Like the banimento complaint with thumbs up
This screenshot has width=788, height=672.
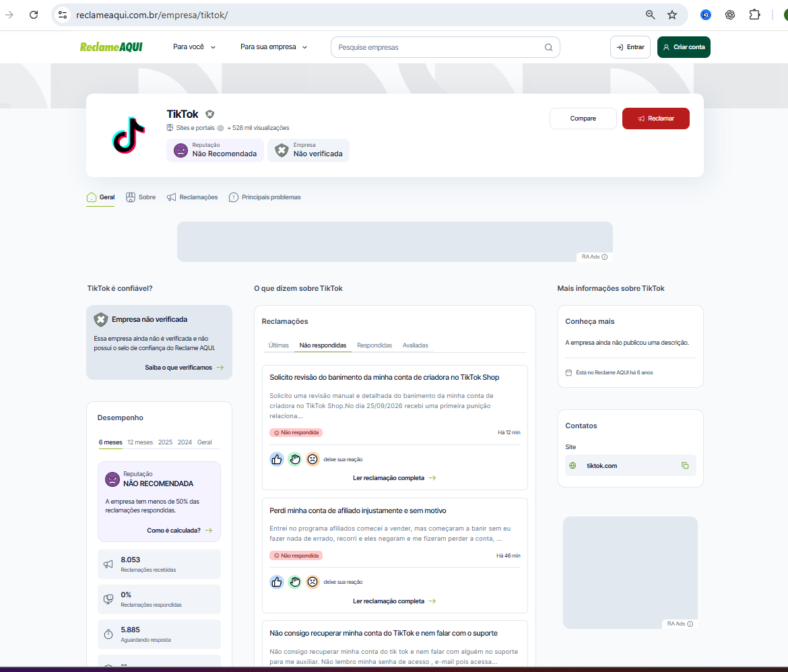click(276, 459)
